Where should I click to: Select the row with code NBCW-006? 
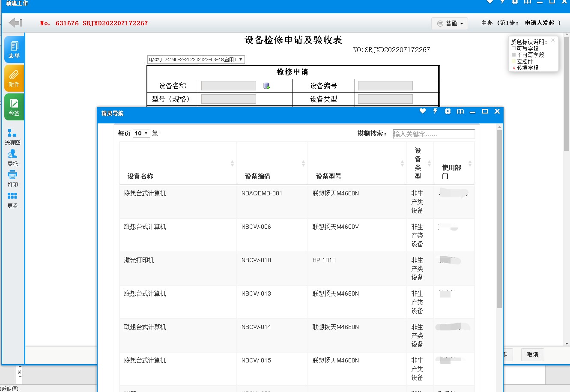coord(297,235)
